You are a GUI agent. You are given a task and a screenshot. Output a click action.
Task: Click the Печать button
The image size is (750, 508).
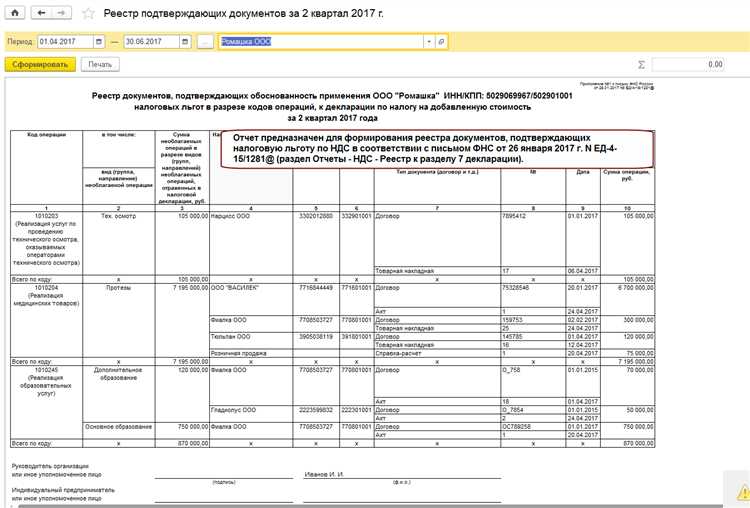[x=100, y=64]
